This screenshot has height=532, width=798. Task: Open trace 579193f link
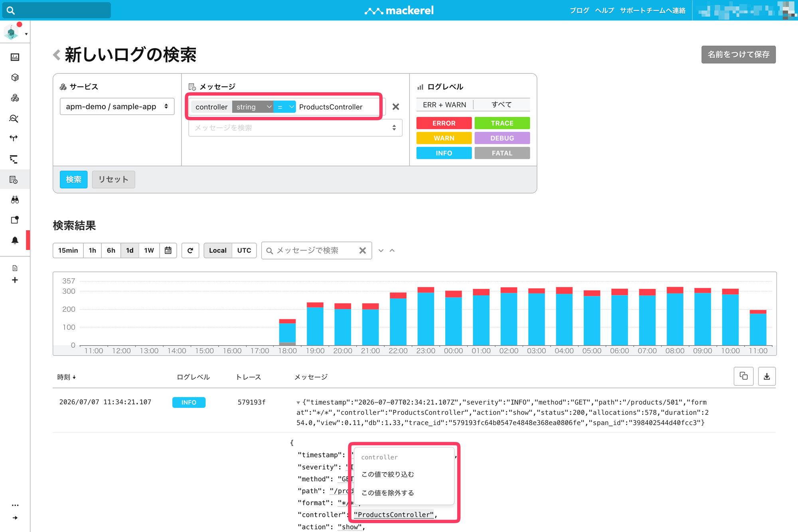pos(251,402)
